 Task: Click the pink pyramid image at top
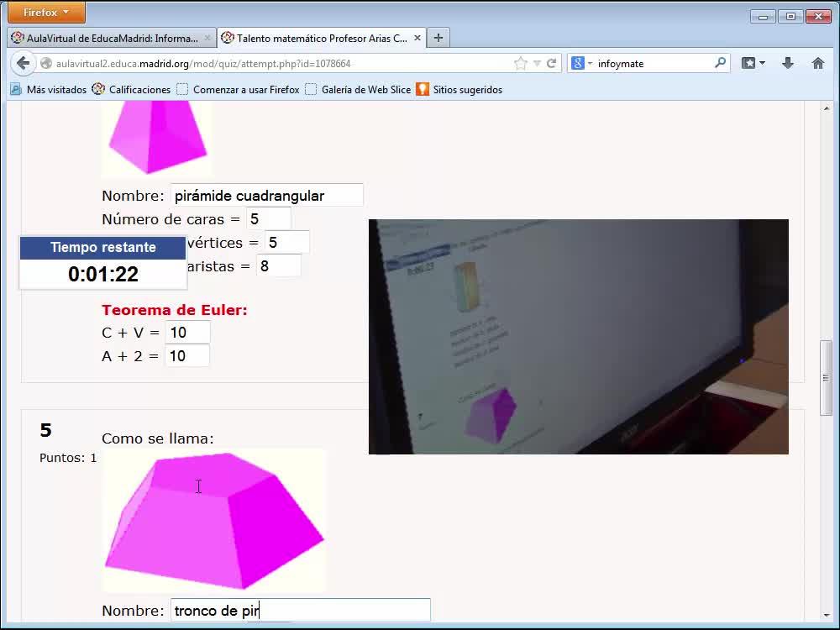pos(157,139)
